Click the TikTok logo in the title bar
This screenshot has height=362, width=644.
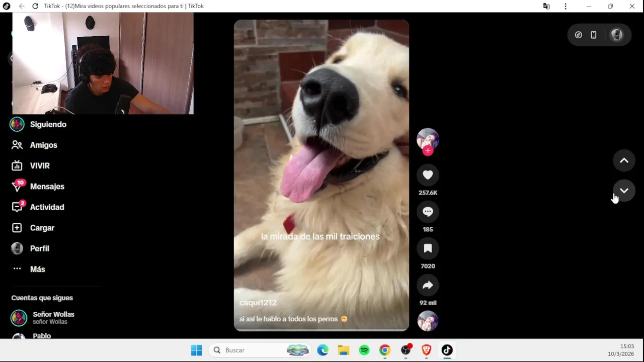pos(7,6)
